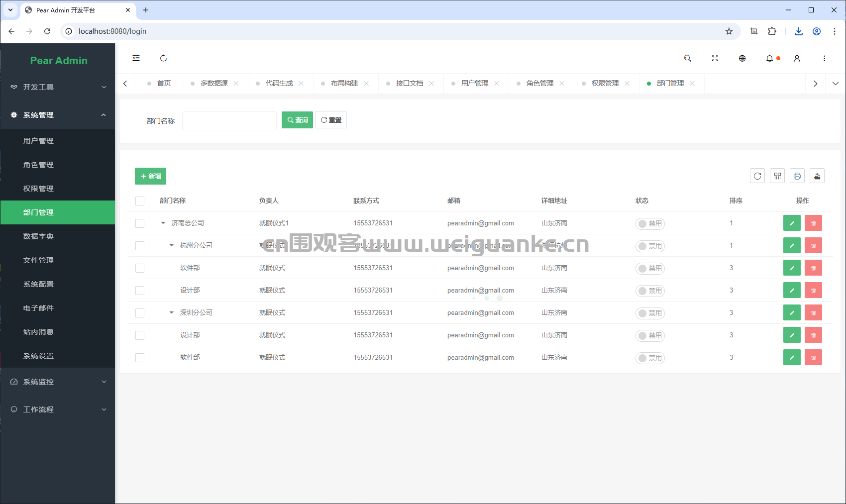Viewport: 846px width, 504px height.
Task: Click the 新增 button to add department
Action: pos(150,176)
